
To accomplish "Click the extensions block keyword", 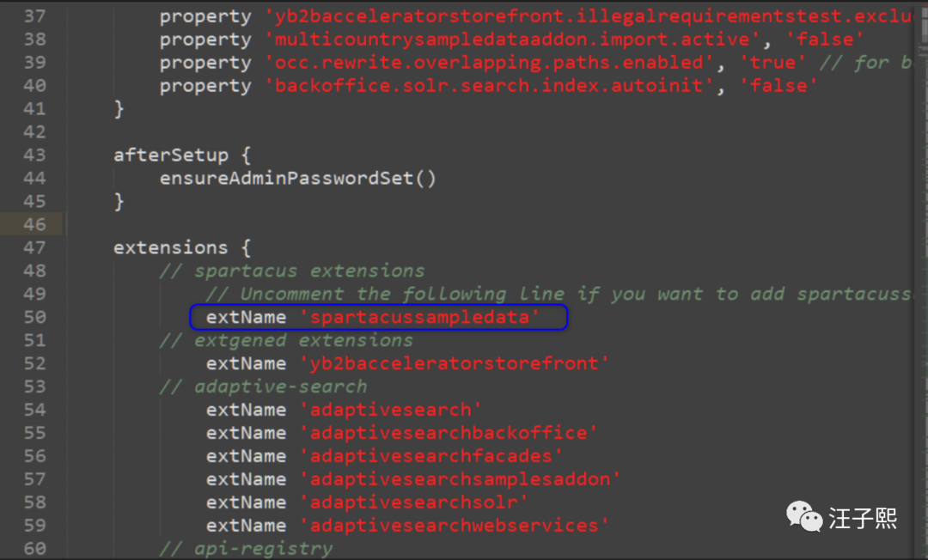I will pyautogui.click(x=171, y=248).
